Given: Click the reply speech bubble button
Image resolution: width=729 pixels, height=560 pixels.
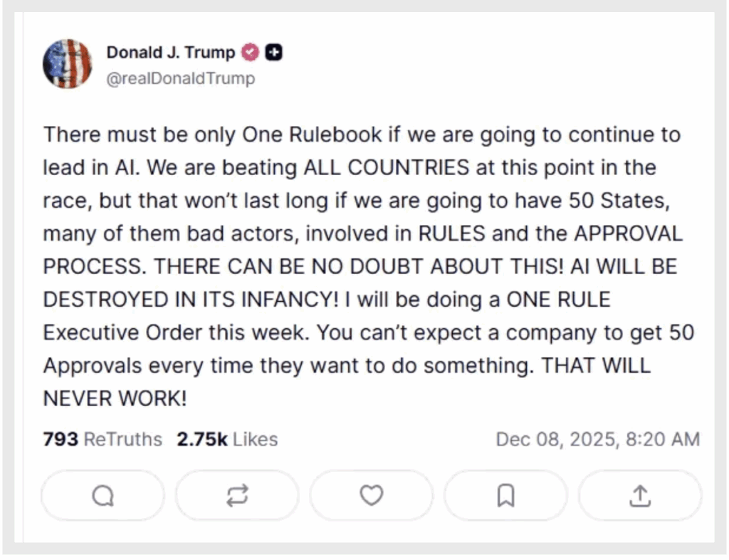Looking at the screenshot, I should (x=103, y=496).
